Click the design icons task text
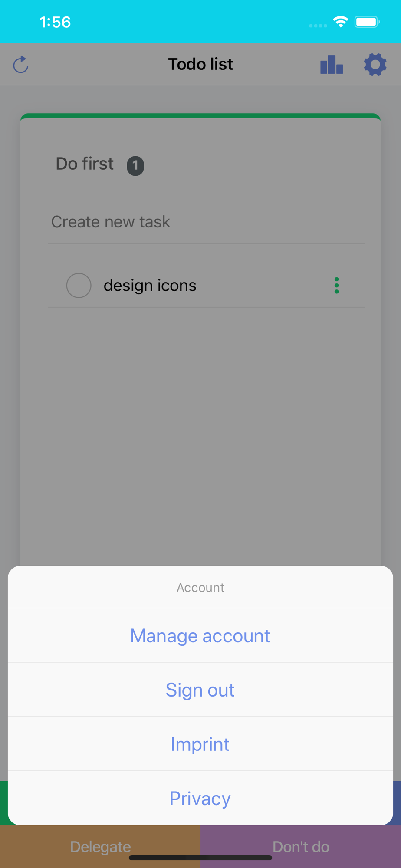Image resolution: width=401 pixels, height=868 pixels. click(150, 286)
